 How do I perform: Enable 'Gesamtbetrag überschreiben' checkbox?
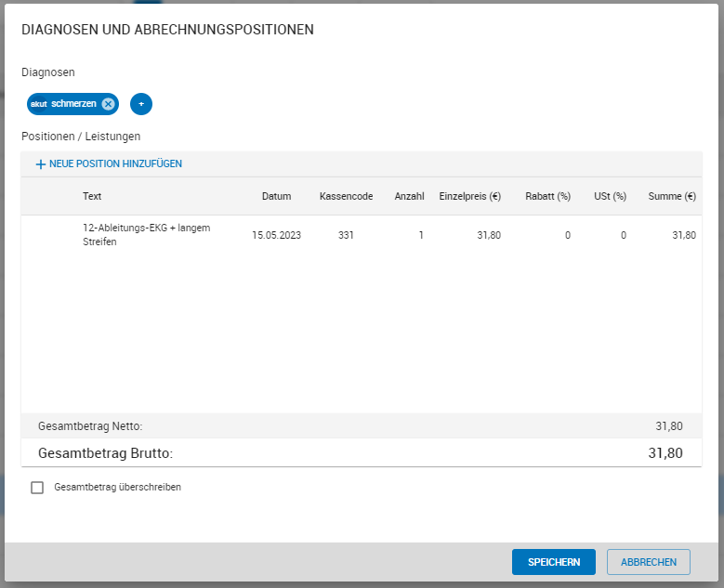37,488
